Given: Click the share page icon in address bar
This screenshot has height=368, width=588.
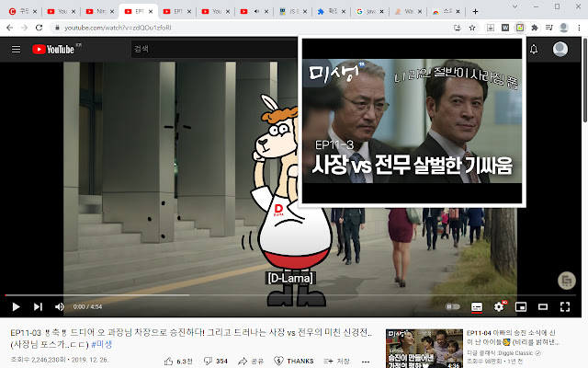Looking at the screenshot, I should 458,28.
